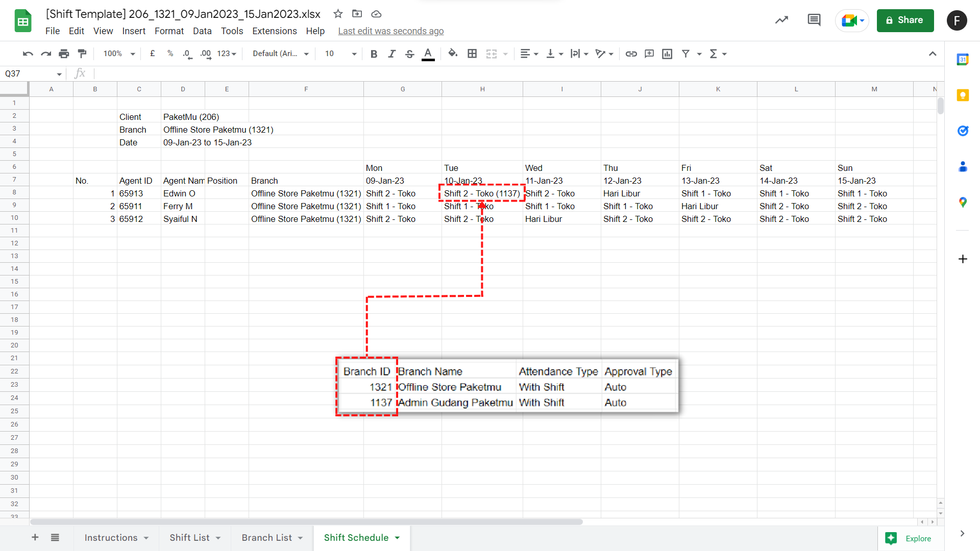This screenshot has width=980, height=551.
Task: Click the Name box showing Q37
Action: click(33, 73)
